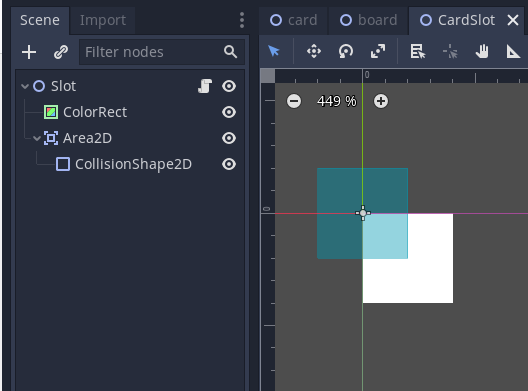Toggle visibility of ColorRect node
Screen dimensions: 528x391
(229, 112)
